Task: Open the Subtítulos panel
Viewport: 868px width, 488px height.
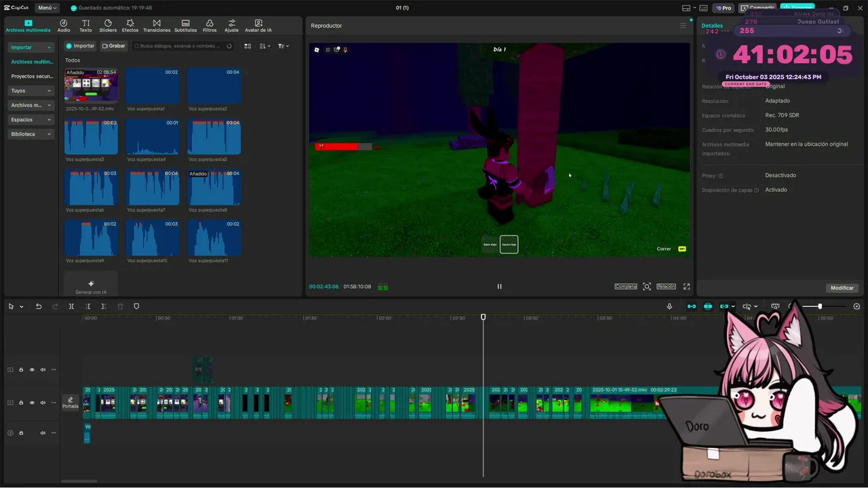Action: [x=185, y=26]
